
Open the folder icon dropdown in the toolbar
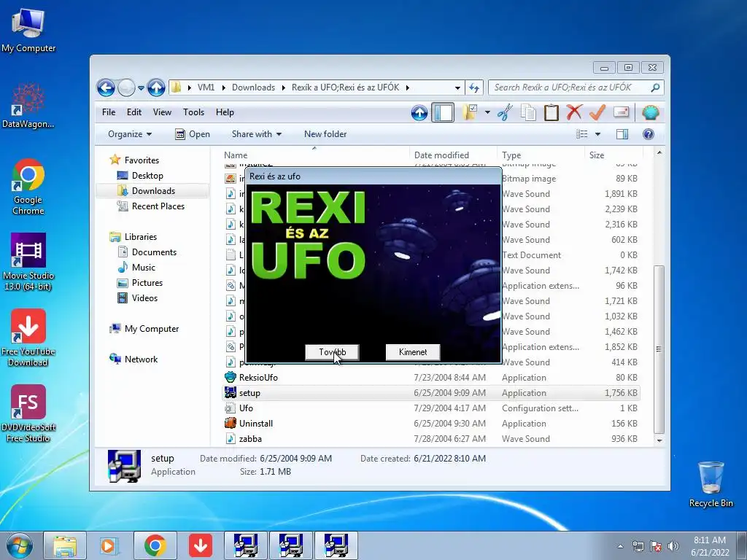[487, 113]
